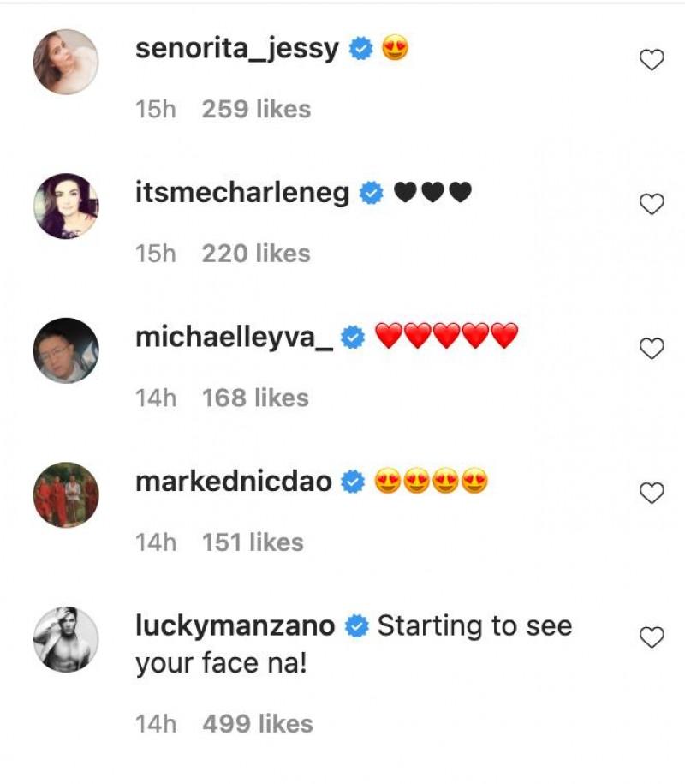Viewport: 685px width, 784px height.
Task: Click the markednicdao username
Action: coord(234,482)
